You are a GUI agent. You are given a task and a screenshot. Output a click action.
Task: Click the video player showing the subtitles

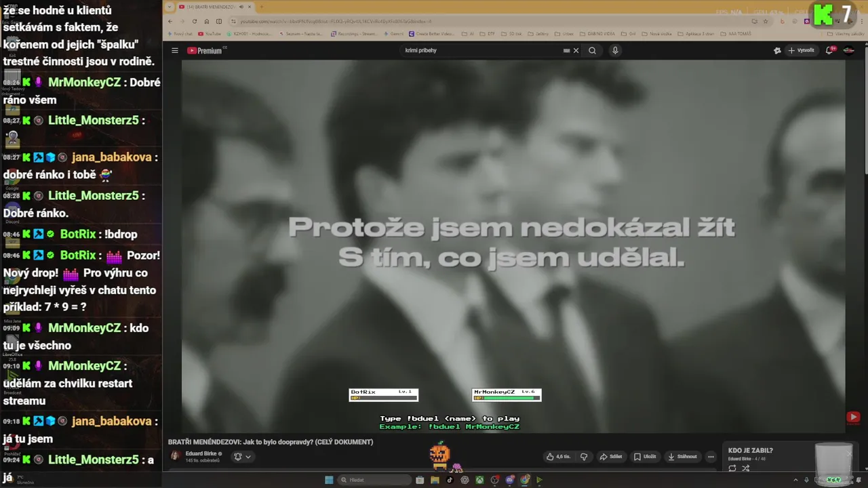[513, 245]
